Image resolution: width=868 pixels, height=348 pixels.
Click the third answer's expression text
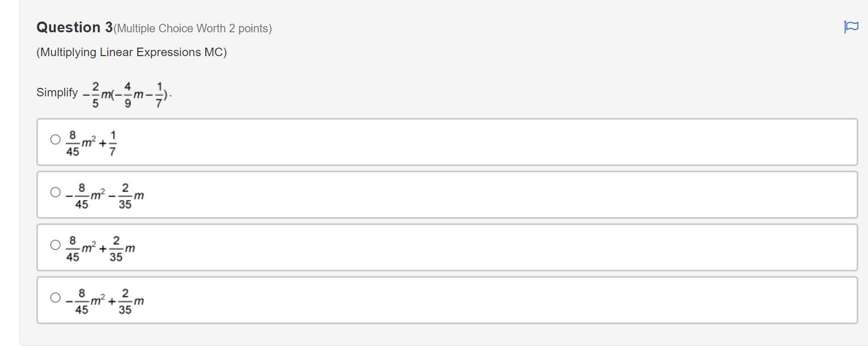click(100, 248)
